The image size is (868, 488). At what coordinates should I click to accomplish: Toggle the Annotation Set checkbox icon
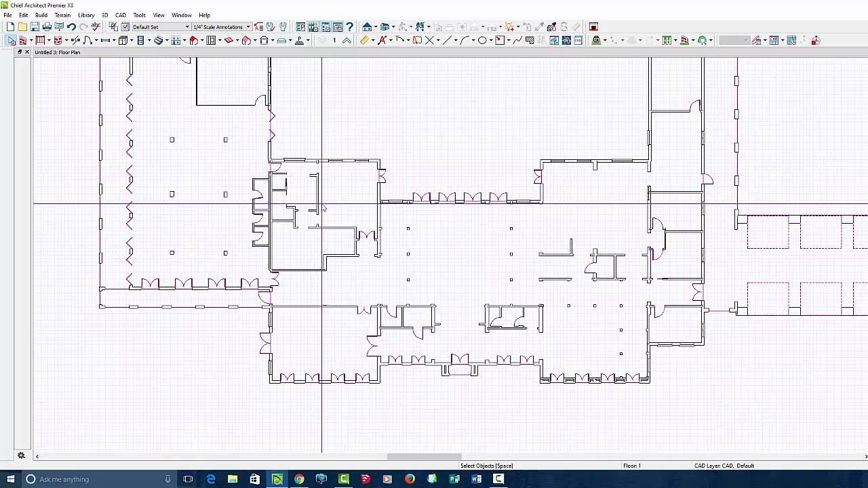pyautogui.click(x=125, y=27)
